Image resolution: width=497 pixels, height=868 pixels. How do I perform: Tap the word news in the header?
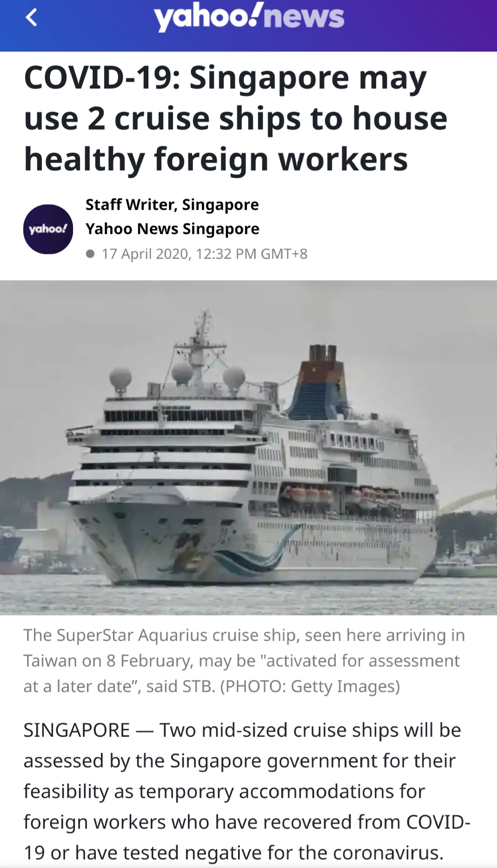coord(307,17)
